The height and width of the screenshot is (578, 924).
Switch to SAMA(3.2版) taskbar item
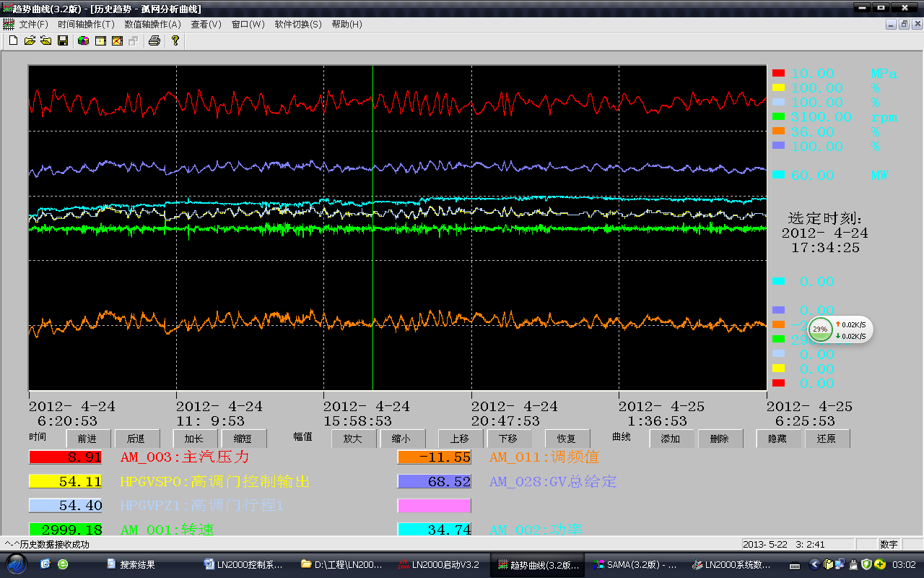click(635, 564)
